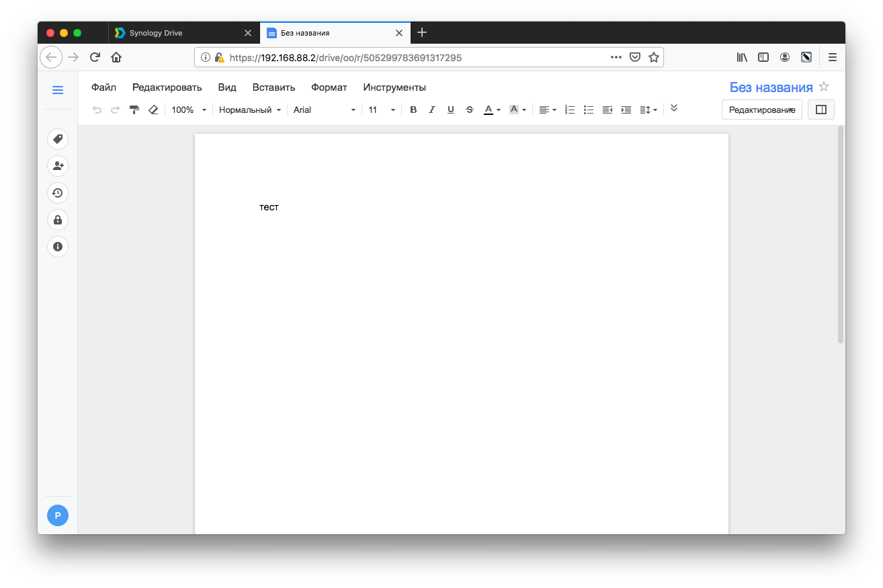883x588 pixels.
Task: Open page actions three-dots menu
Action: pos(616,58)
